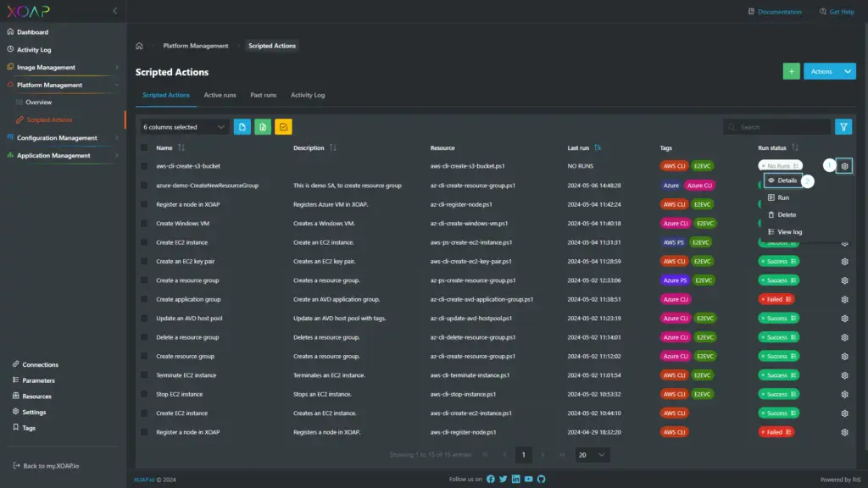Toggle the select-all header checkbox
The height and width of the screenshot is (488, 868).
coord(144,147)
